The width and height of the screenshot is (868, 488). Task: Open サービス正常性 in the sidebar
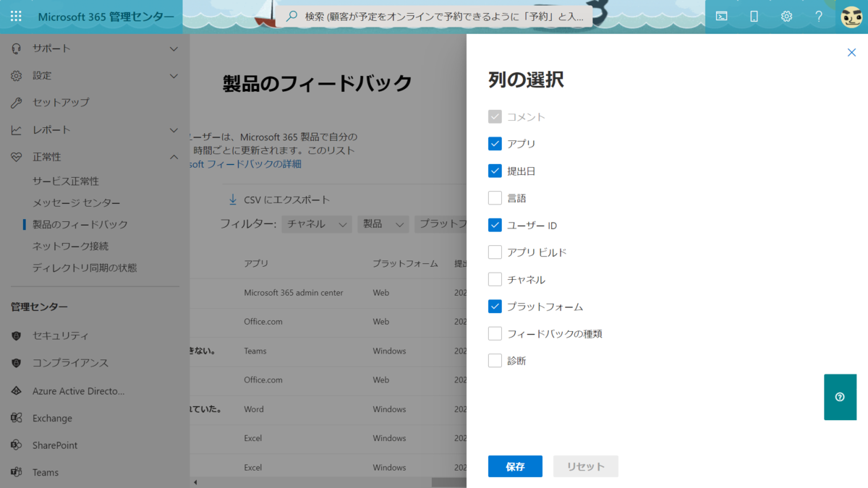tap(66, 181)
